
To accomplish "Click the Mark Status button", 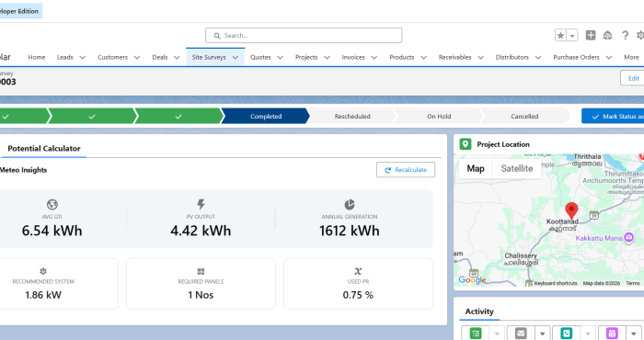I will (x=613, y=117).
